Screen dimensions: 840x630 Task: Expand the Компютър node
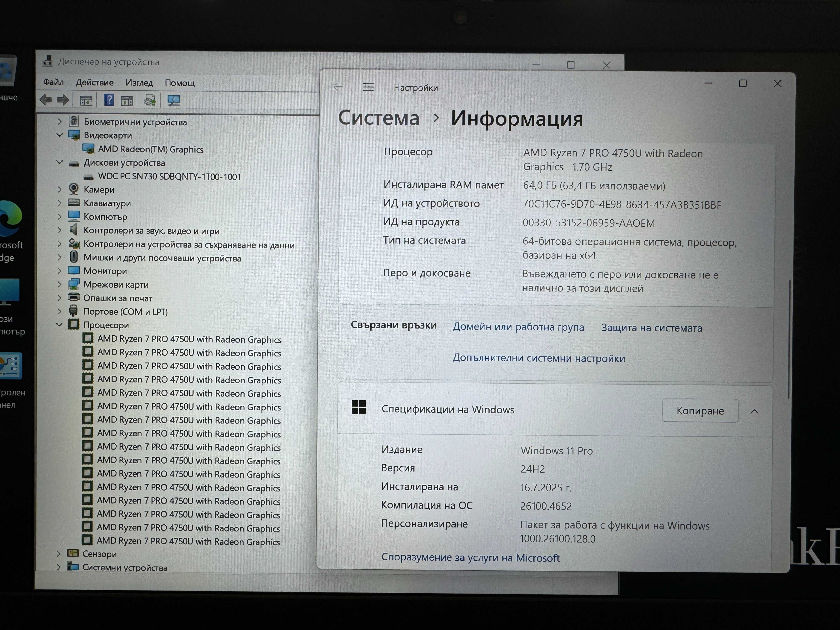pos(60,216)
